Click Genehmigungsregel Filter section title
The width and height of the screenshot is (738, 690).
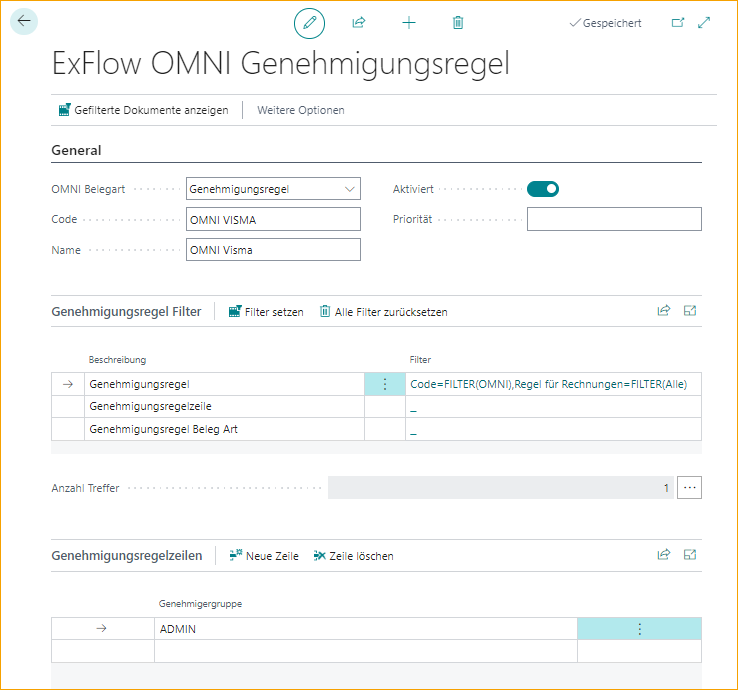pyautogui.click(x=126, y=312)
